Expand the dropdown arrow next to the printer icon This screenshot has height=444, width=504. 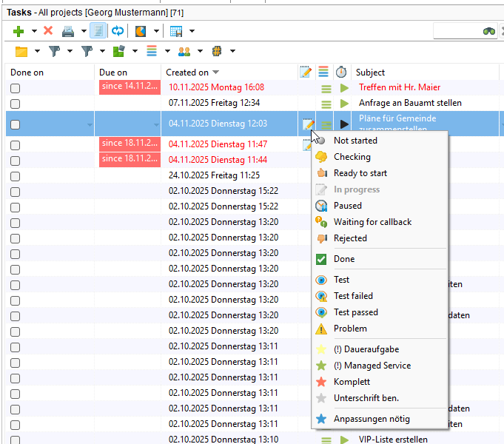(x=84, y=31)
